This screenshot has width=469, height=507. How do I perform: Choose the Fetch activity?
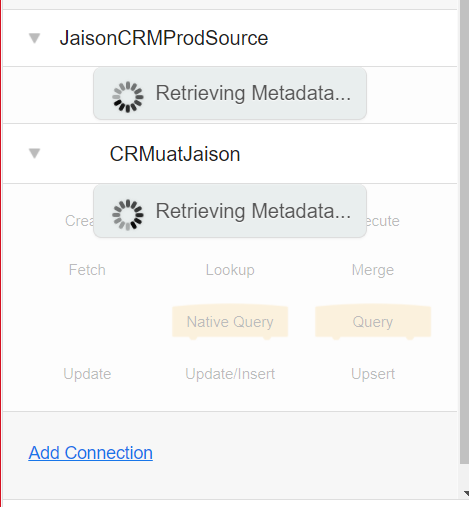[87, 270]
